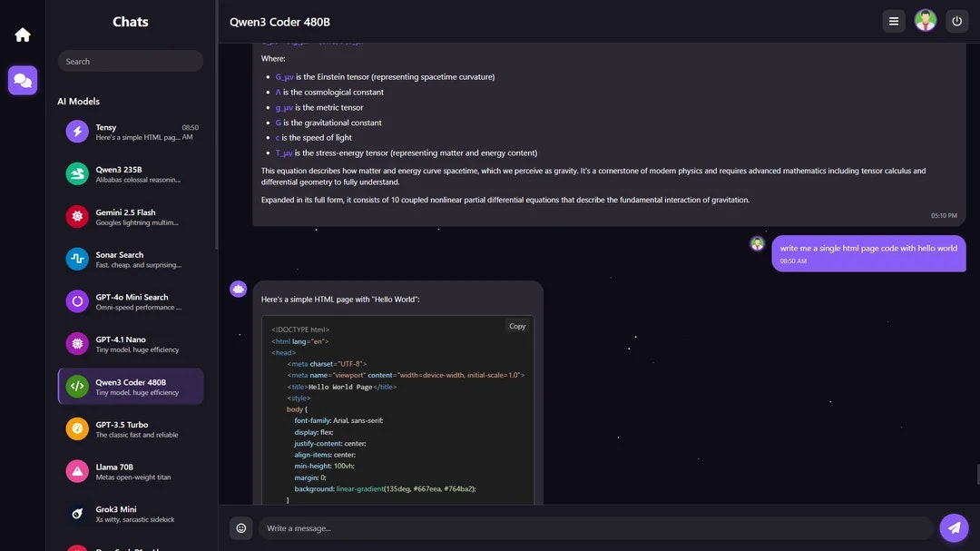Click the user's green avatar next to their message

coord(757,243)
